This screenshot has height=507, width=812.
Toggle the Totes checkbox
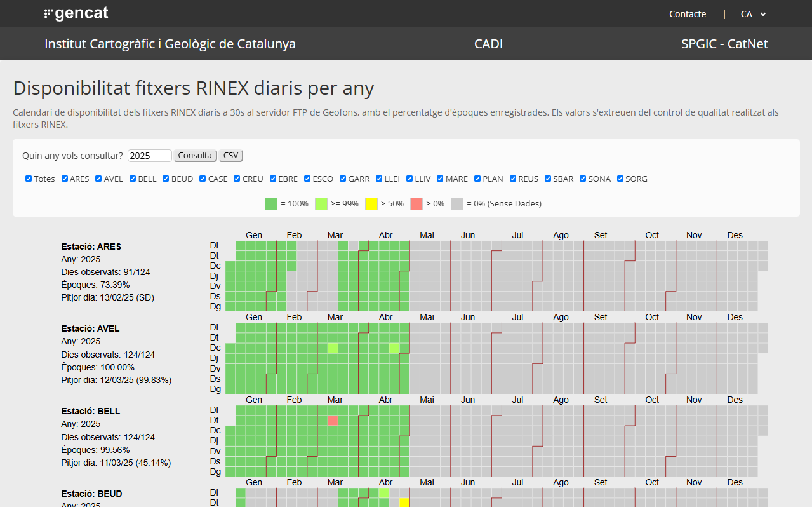pyautogui.click(x=29, y=179)
